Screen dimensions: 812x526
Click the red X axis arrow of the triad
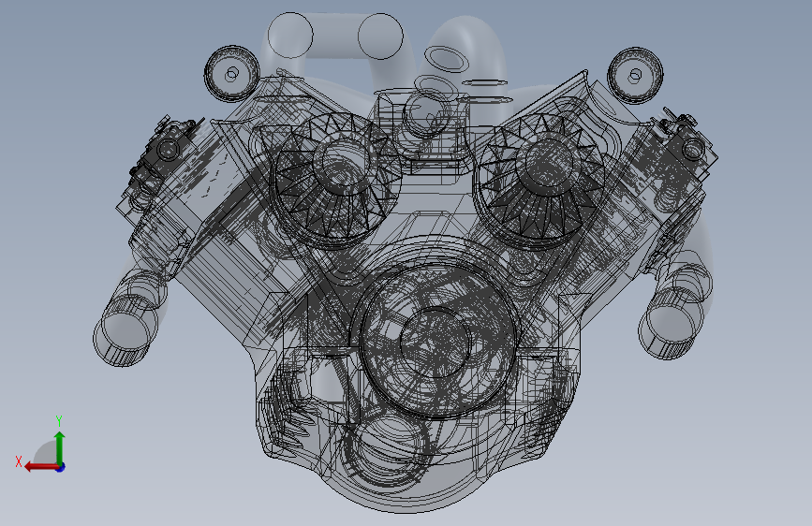click(41, 467)
